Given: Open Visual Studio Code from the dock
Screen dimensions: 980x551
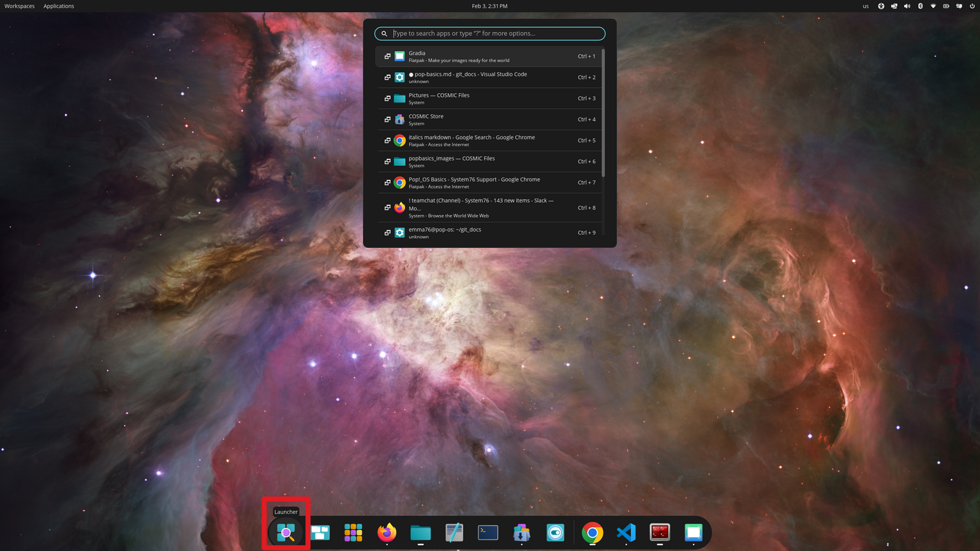Looking at the screenshot, I should (625, 533).
